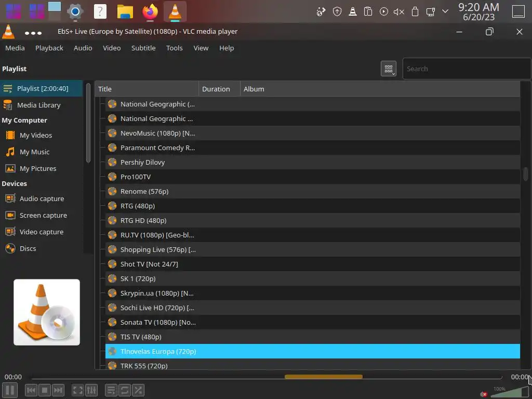
Task: Open system settings gear in taskbar
Action: (x=75, y=11)
